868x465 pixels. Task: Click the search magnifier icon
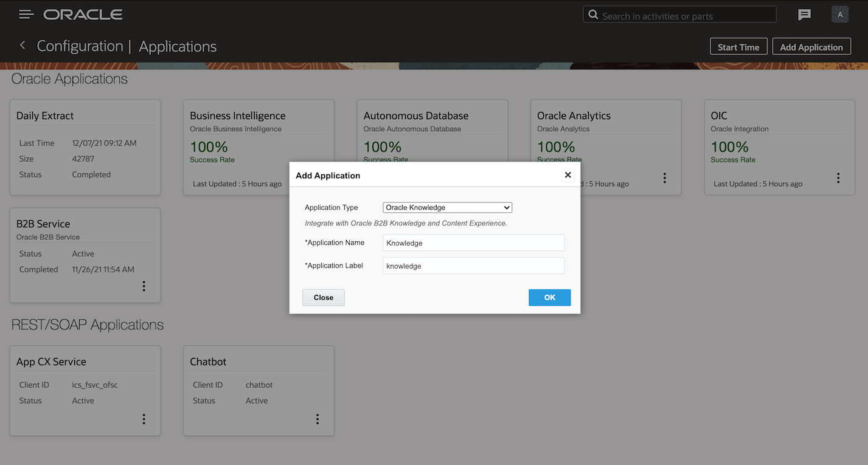tap(593, 15)
